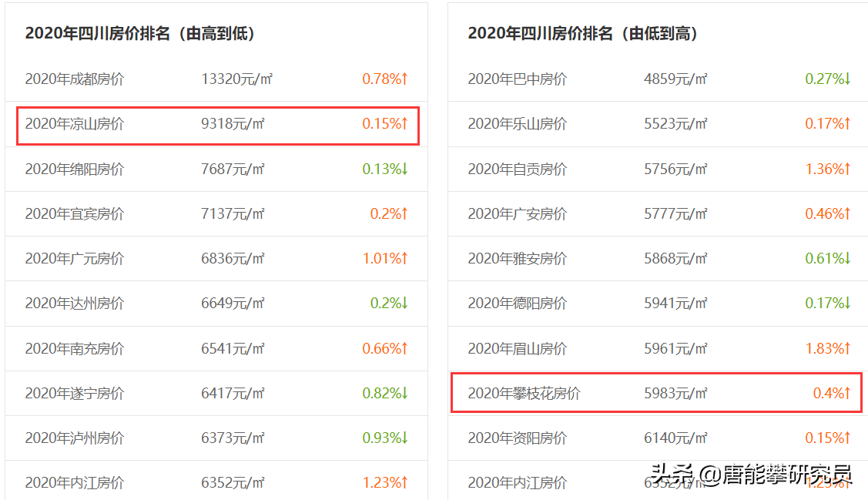
Task: Click the down arrow for 雅安 0.61%
Action: (846, 259)
